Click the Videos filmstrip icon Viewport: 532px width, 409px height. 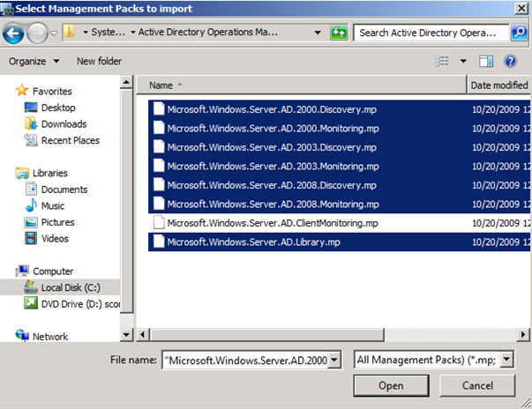click(31, 238)
